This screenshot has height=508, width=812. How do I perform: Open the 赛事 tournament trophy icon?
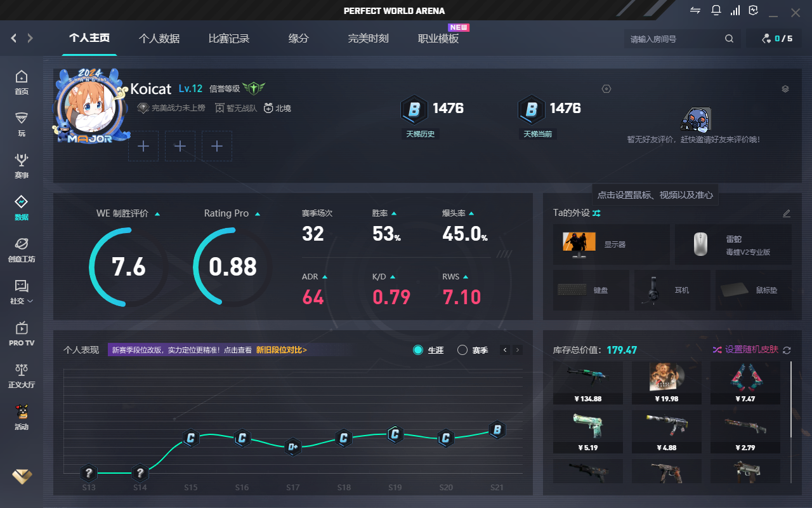(22, 165)
